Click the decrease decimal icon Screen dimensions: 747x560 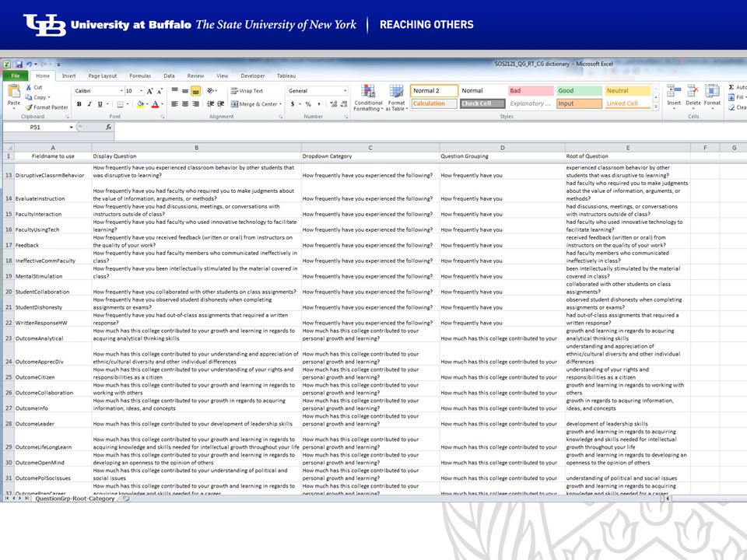pyautogui.click(x=343, y=103)
